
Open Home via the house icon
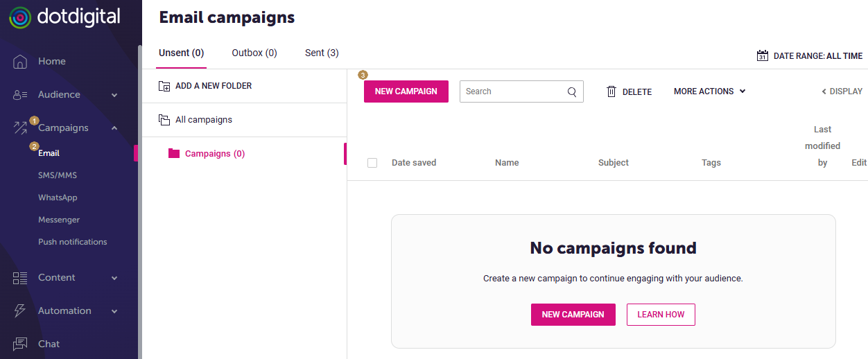pos(20,61)
